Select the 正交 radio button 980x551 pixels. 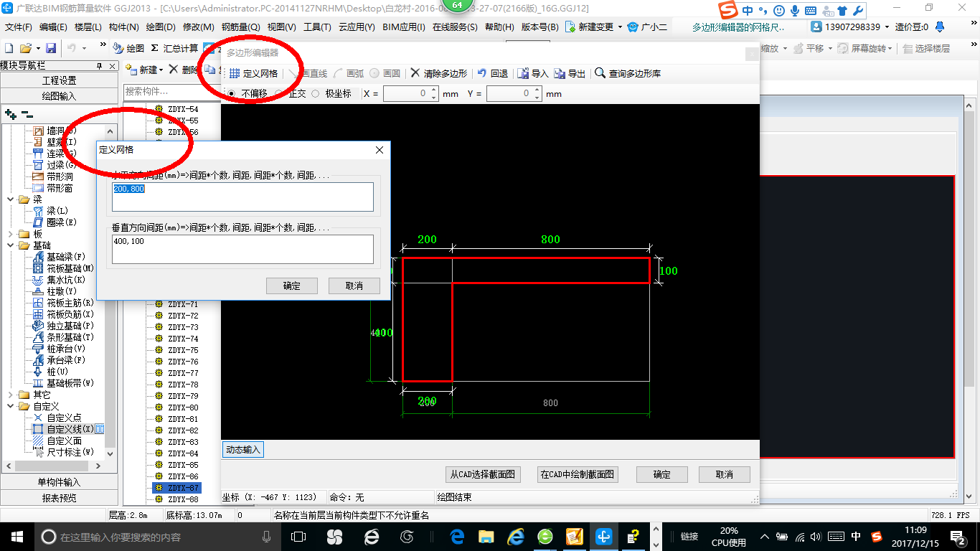pyautogui.click(x=279, y=93)
